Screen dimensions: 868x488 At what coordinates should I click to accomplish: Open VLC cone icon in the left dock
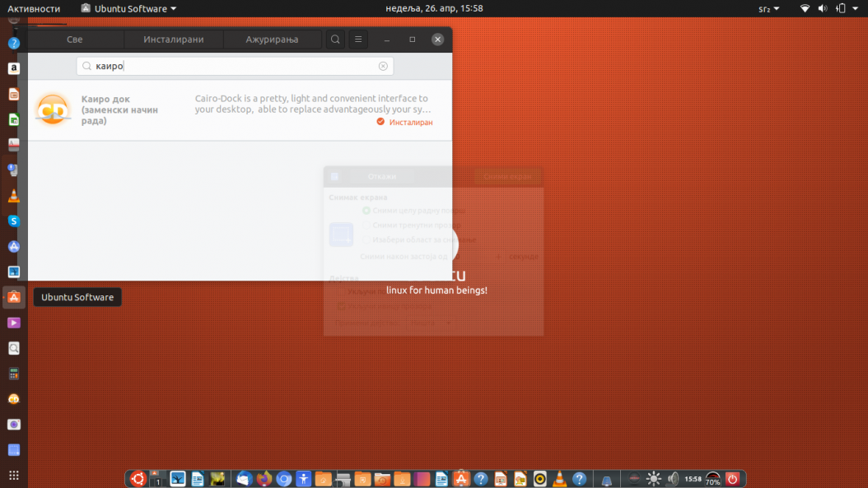pyautogui.click(x=14, y=196)
